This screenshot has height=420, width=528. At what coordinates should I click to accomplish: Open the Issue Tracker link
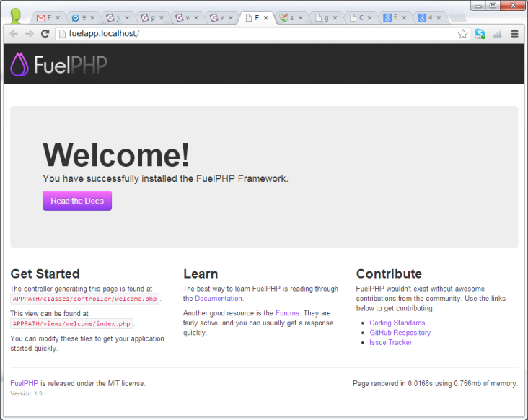pos(391,342)
